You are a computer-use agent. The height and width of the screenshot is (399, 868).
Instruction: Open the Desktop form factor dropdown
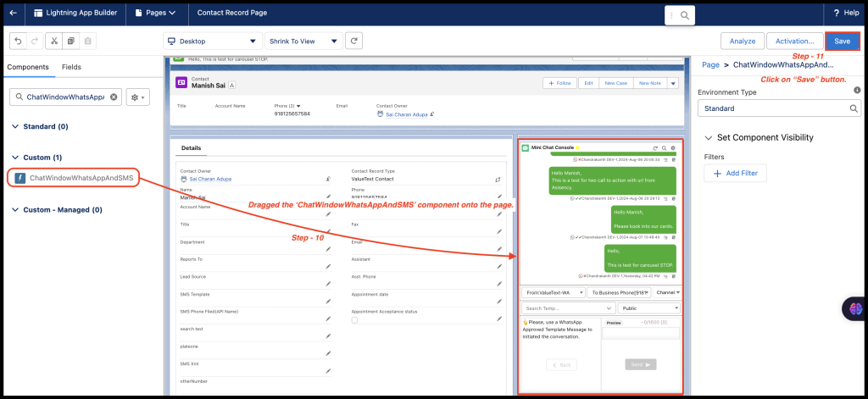click(212, 41)
